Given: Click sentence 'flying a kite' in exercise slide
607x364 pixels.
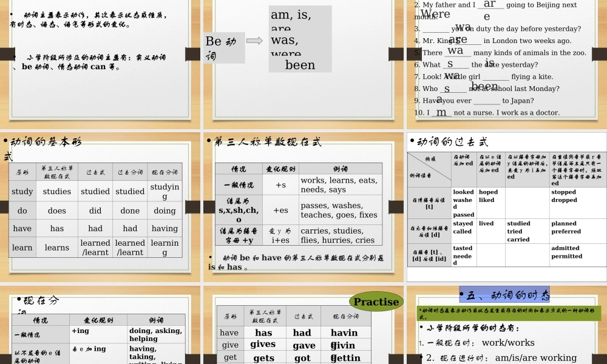Looking at the screenshot, I should coord(532,76).
